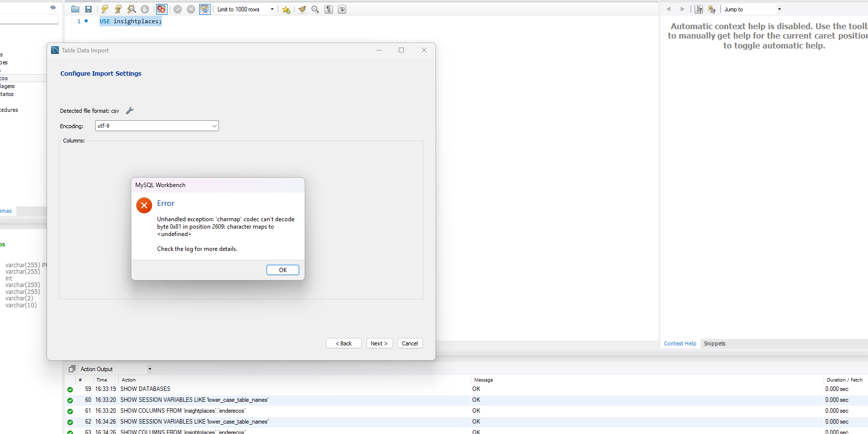Go back in context help with left arrow
Image resolution: width=868 pixels, height=434 pixels.
pyautogui.click(x=668, y=9)
